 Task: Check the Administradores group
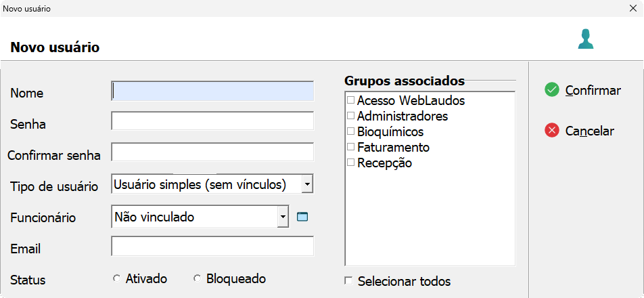click(350, 116)
